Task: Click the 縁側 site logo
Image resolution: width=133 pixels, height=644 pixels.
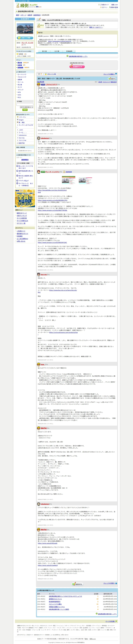Action: pyautogui.click(x=29, y=6)
